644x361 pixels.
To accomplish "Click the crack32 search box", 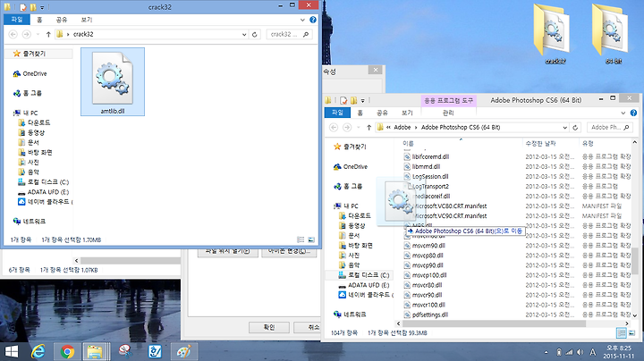I will pyautogui.click(x=289, y=35).
